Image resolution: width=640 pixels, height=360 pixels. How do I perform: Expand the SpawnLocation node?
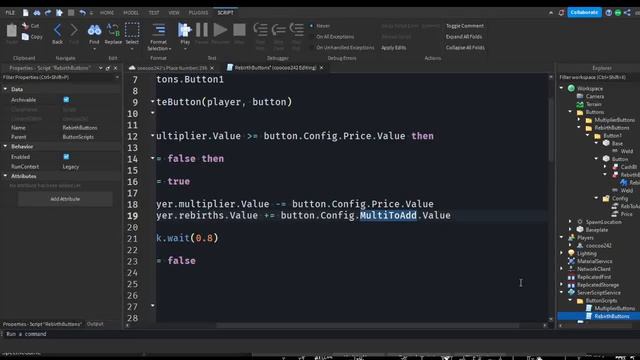[570, 222]
